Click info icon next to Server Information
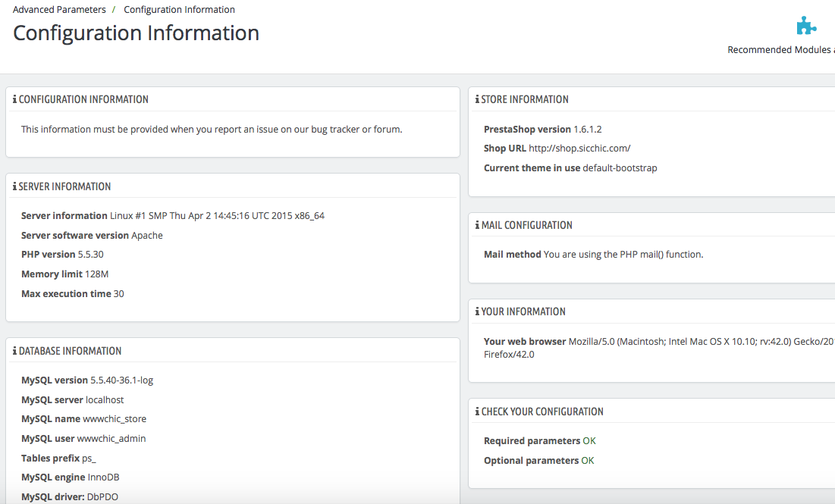This screenshot has height=504, width=835. [x=14, y=186]
